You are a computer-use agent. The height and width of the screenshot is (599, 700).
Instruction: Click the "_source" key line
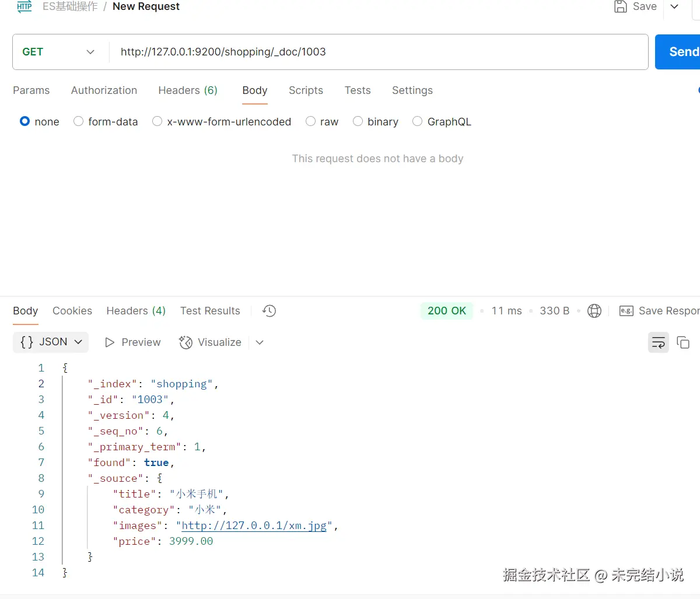pyautogui.click(x=125, y=478)
